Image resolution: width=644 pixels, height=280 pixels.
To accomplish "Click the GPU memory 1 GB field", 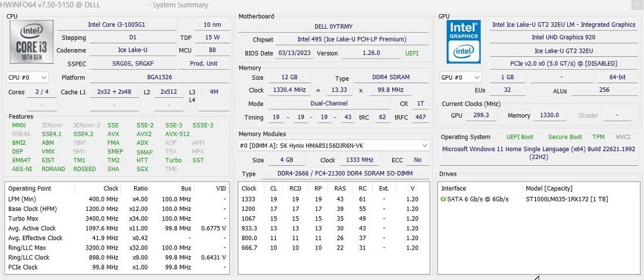I will [508, 77].
